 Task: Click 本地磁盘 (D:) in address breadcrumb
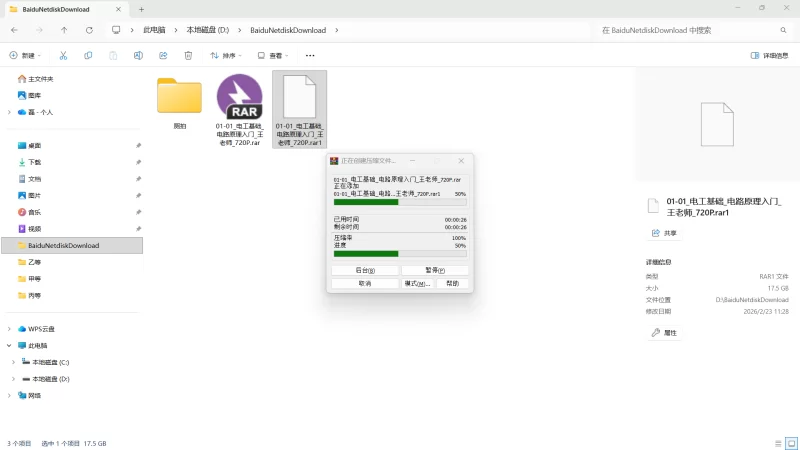point(208,30)
